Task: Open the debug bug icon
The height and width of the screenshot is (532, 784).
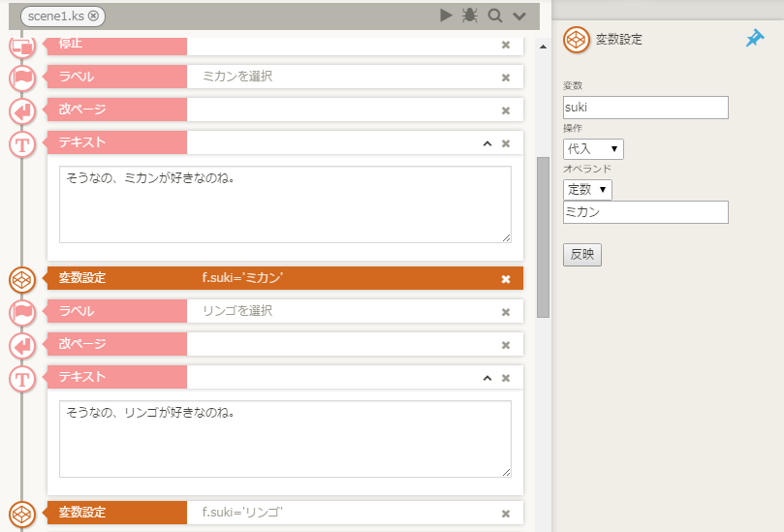Action: pos(469,16)
